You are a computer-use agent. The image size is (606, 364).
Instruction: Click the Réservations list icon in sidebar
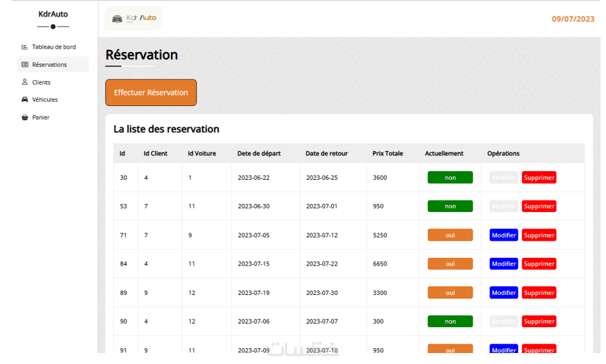25,65
